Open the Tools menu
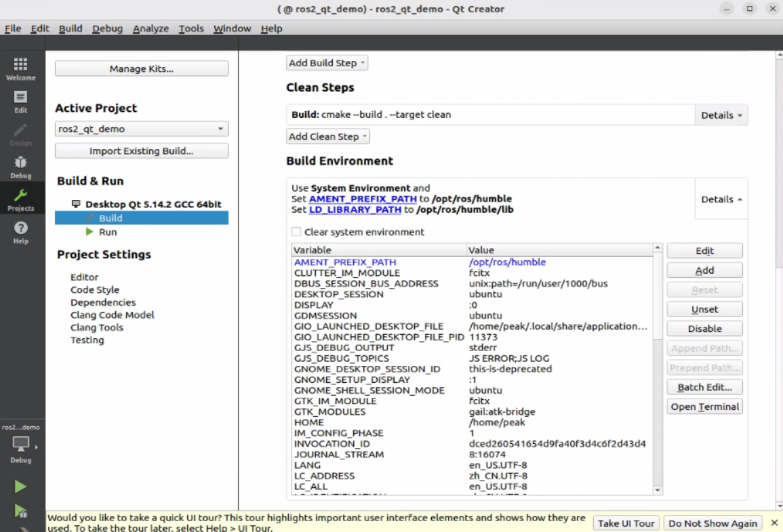The width and height of the screenshot is (783, 532). pyautogui.click(x=190, y=28)
